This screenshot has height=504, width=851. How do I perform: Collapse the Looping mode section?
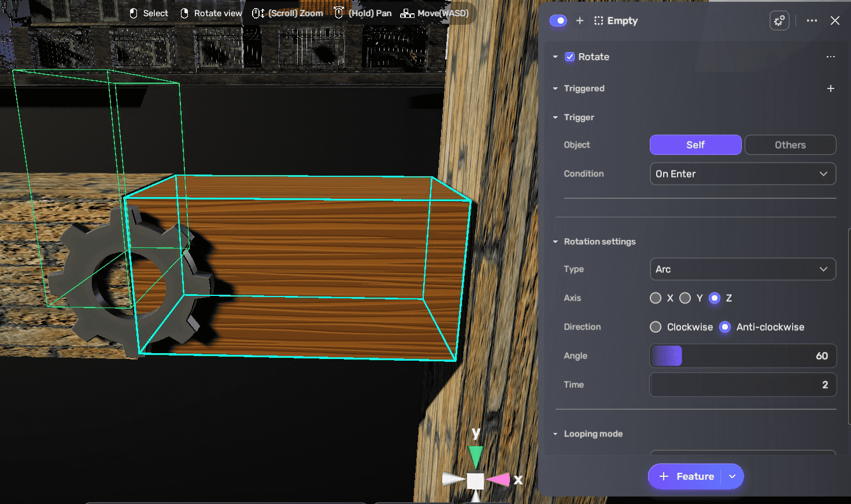coord(555,433)
